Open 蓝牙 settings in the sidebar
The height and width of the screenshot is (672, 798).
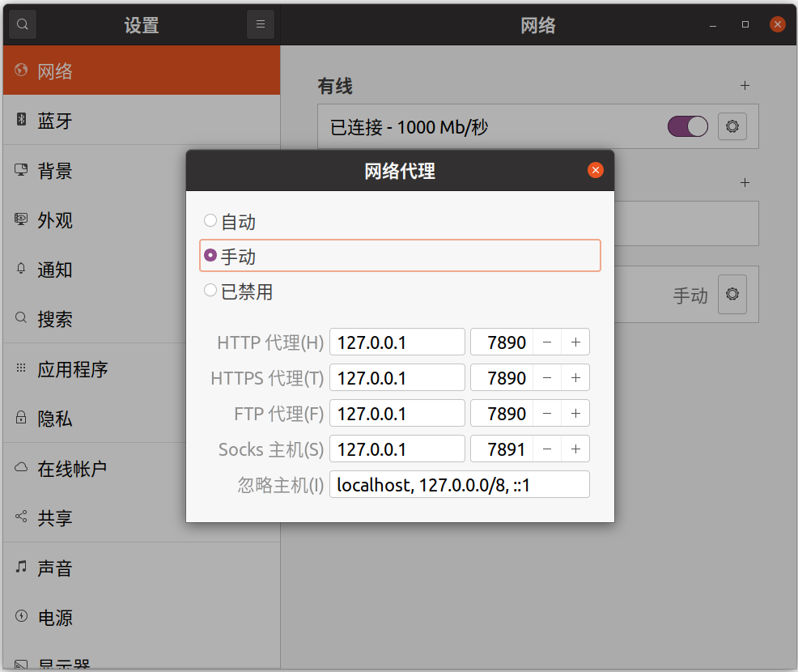pos(55,121)
